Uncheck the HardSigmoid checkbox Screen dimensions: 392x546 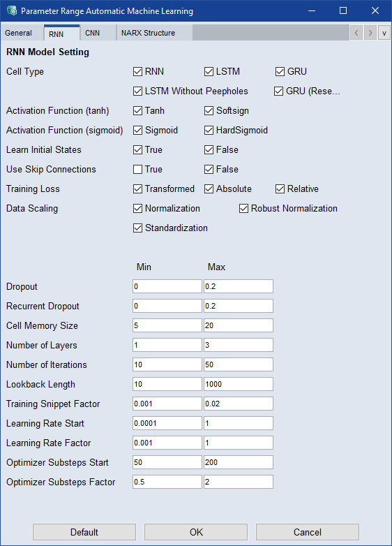pyautogui.click(x=209, y=131)
